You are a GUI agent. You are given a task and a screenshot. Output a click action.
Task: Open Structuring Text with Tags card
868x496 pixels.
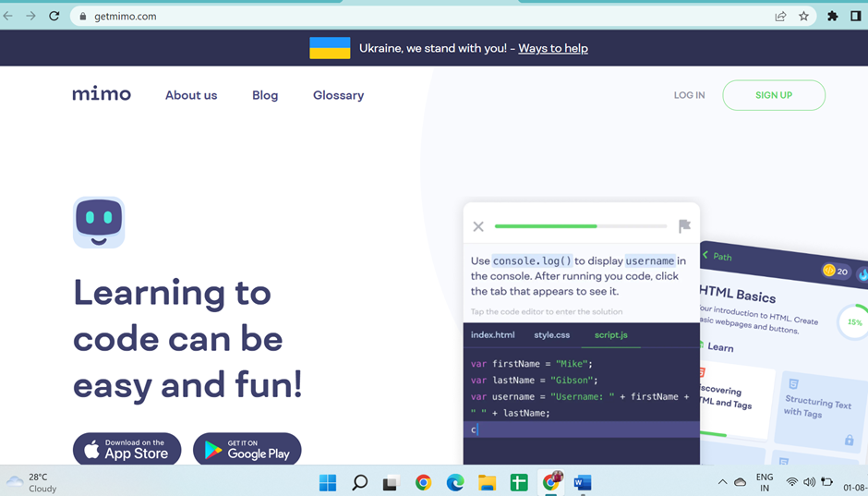[x=821, y=411]
